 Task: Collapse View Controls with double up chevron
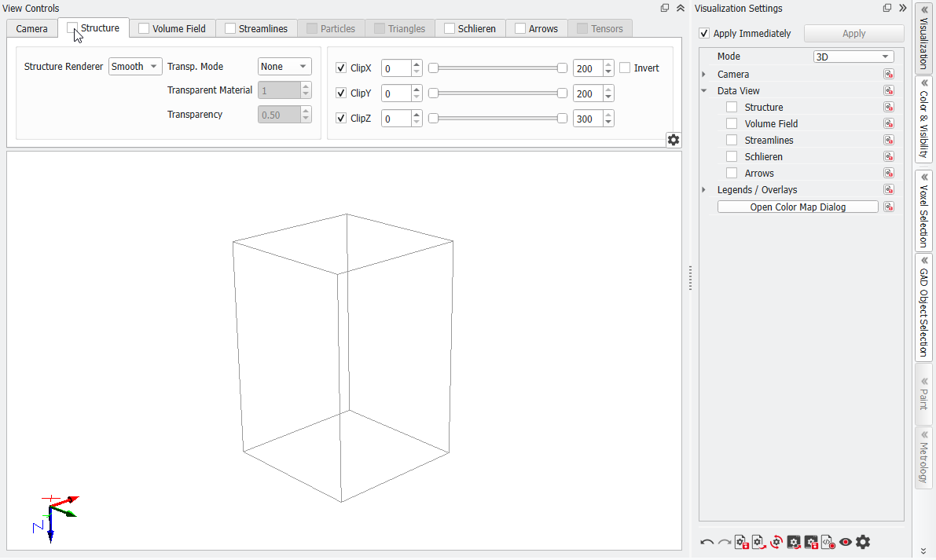tap(680, 8)
